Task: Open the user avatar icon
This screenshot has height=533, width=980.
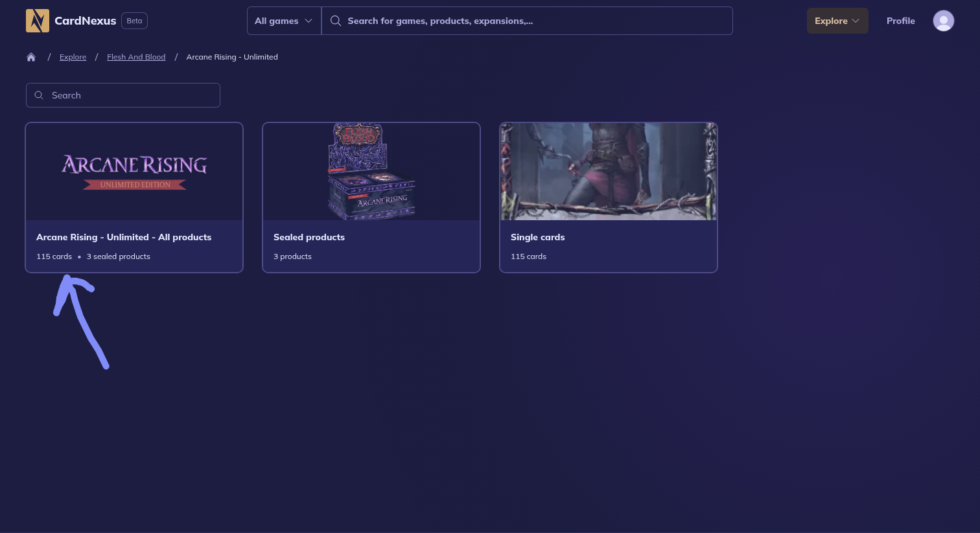Action: (943, 21)
